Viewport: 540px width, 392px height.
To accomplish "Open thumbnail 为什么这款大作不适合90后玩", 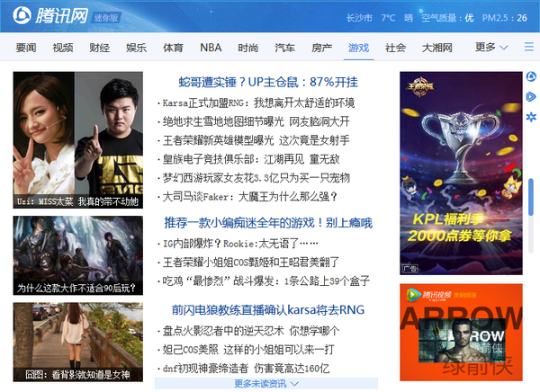I will (x=78, y=255).
